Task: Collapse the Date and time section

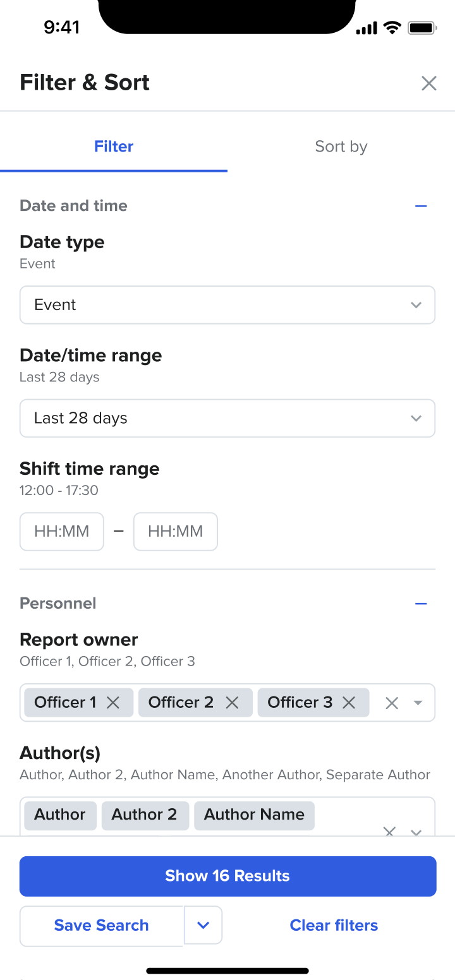Action: [x=421, y=206]
